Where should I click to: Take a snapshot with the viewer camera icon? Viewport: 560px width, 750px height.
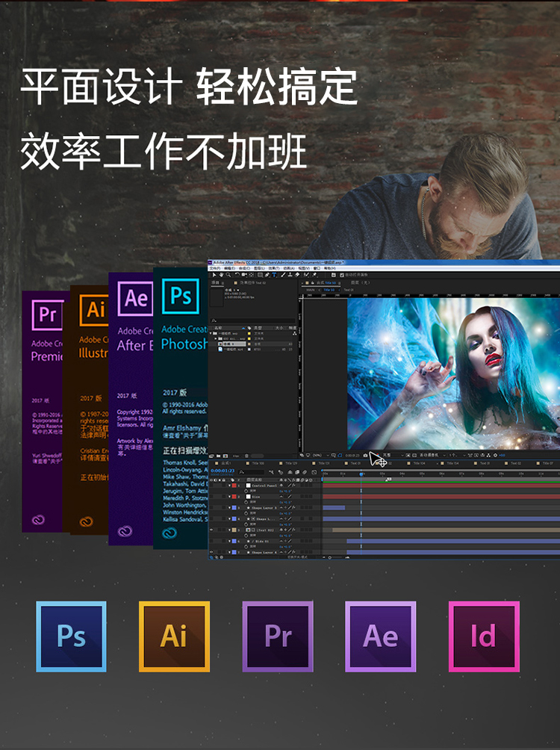pos(365,456)
